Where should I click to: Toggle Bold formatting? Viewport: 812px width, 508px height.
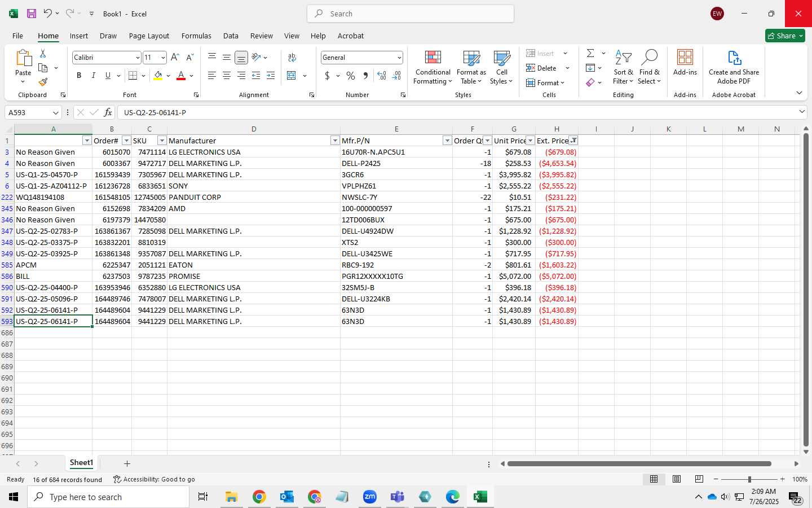(x=79, y=76)
